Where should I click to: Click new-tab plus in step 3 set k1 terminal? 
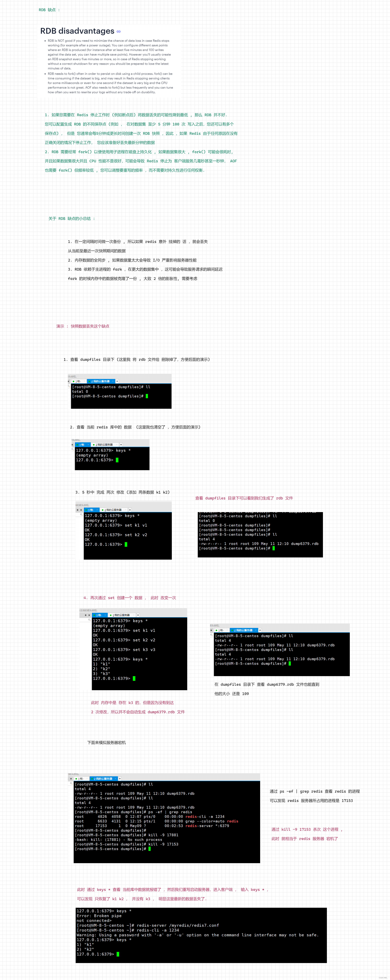click(x=130, y=510)
